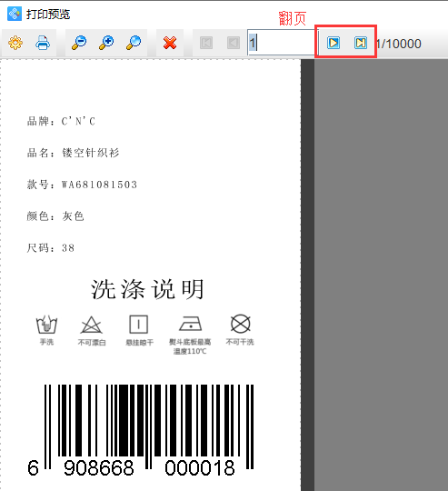Go to previous page arrow icon

234,43
